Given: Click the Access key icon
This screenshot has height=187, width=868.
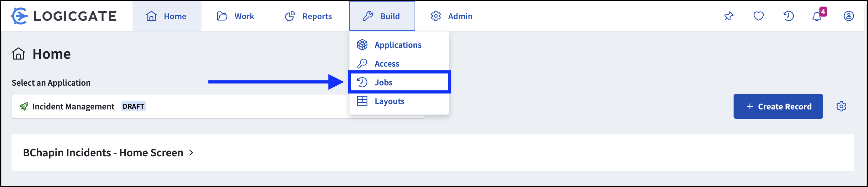Looking at the screenshot, I should [x=362, y=63].
